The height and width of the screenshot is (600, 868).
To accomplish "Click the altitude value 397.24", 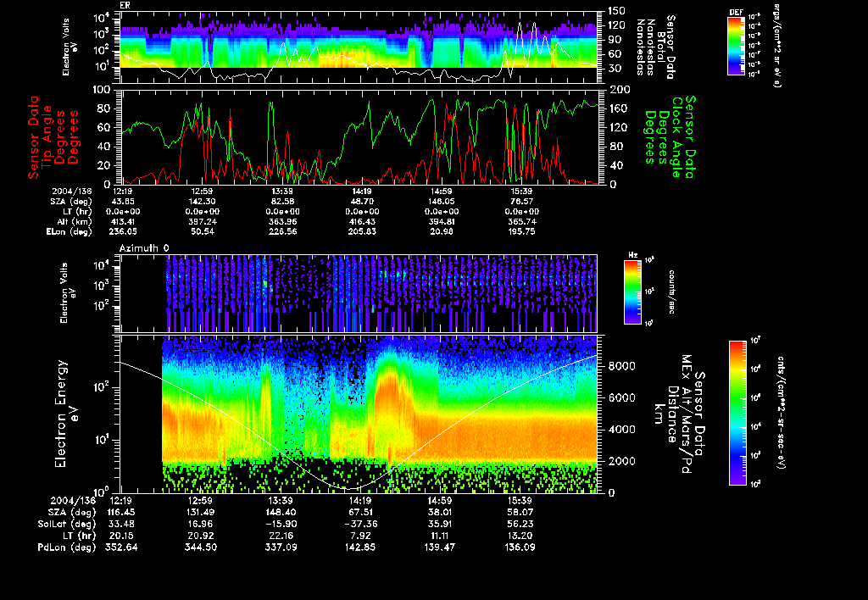I will 203,222.
